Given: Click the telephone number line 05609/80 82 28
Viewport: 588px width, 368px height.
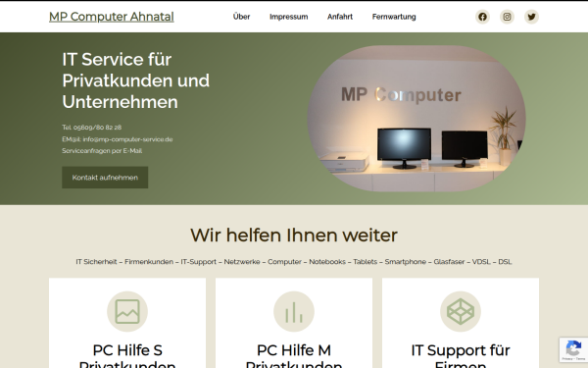Looking at the screenshot, I should click(x=92, y=128).
